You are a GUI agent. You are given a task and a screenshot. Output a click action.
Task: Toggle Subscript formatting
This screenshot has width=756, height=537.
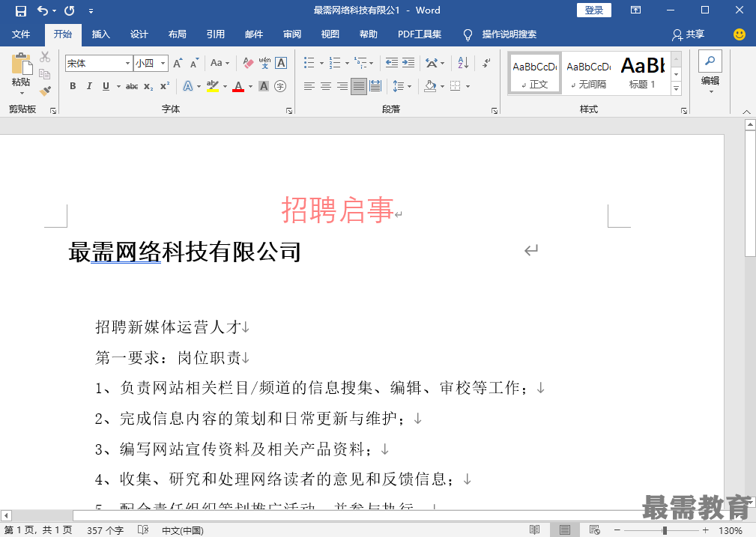148,86
